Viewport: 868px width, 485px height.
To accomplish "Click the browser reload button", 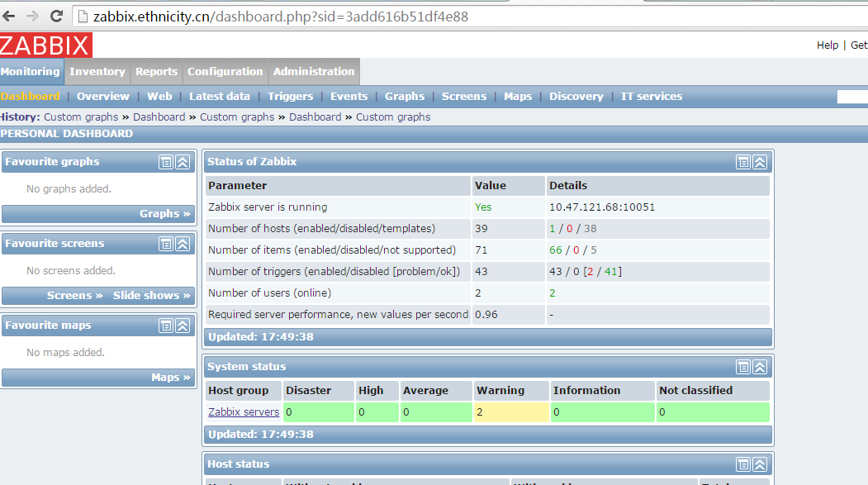I will click(x=57, y=16).
